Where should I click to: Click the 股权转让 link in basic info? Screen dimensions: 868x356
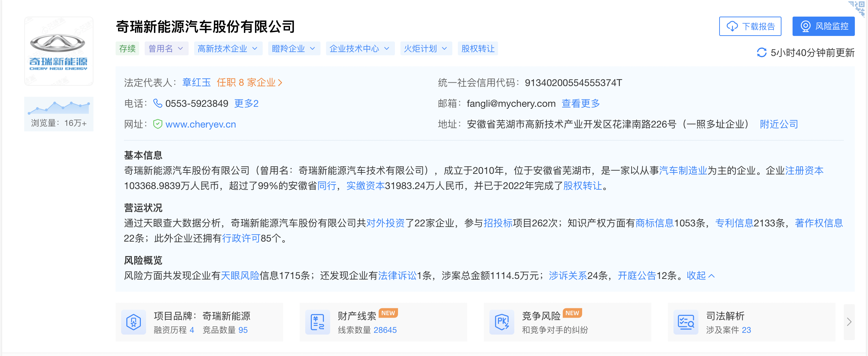[x=583, y=186]
